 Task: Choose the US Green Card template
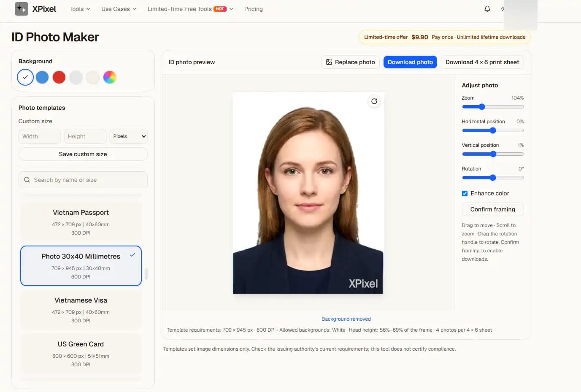pyautogui.click(x=81, y=354)
